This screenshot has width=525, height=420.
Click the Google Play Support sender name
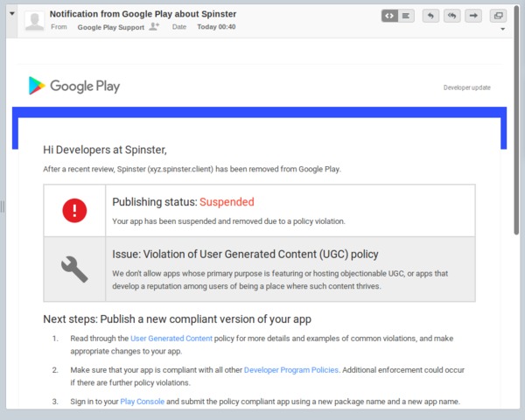coord(111,27)
